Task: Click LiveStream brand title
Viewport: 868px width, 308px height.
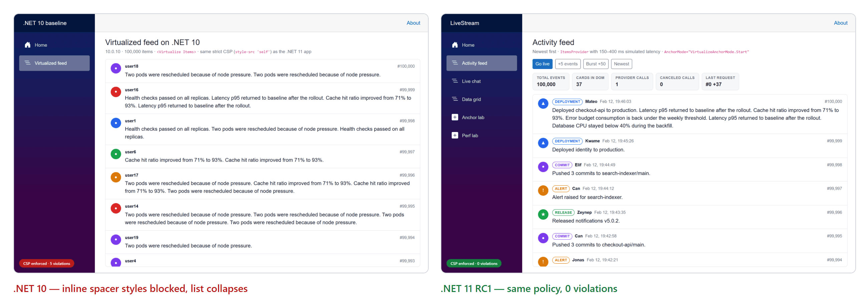Action: pos(464,23)
